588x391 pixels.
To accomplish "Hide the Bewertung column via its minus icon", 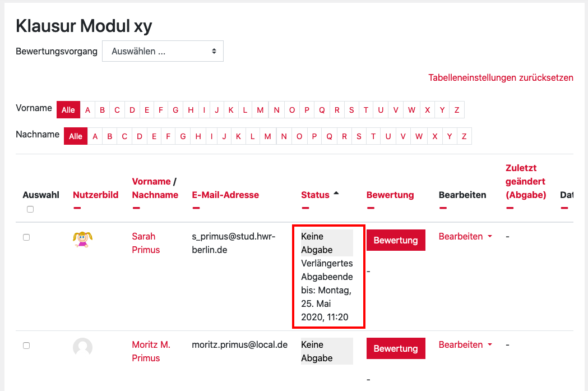I will 371,208.
